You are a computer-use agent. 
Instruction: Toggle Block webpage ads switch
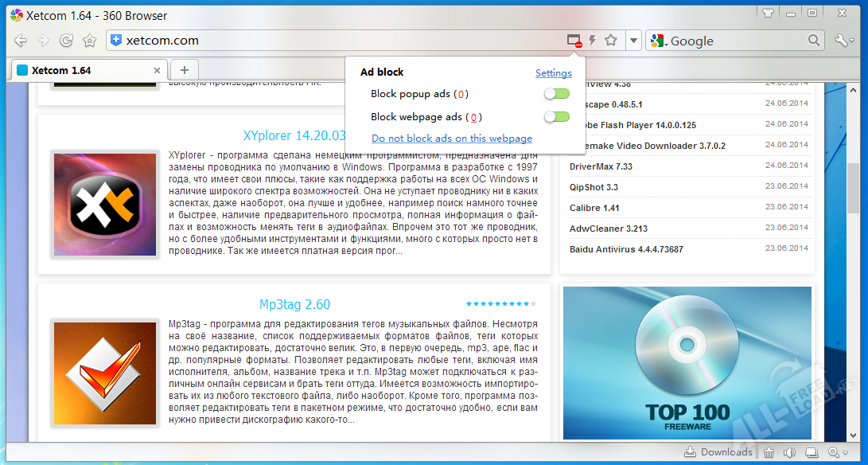tap(556, 117)
